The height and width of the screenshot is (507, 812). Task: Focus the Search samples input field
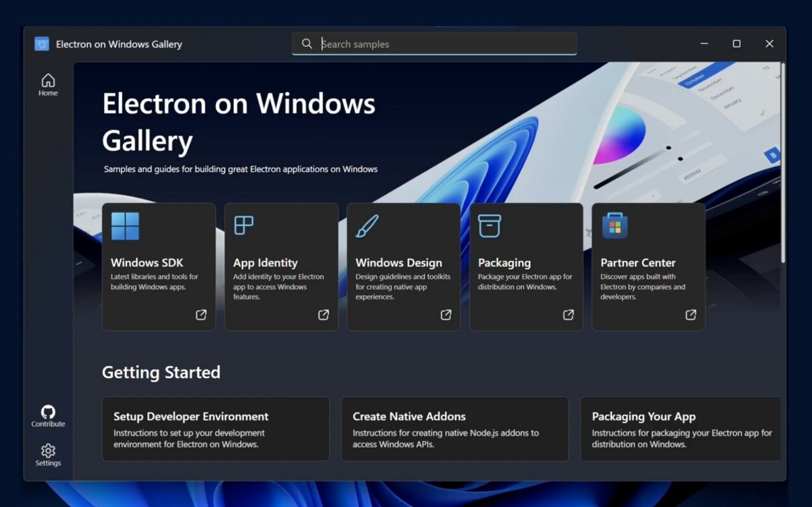pyautogui.click(x=444, y=44)
